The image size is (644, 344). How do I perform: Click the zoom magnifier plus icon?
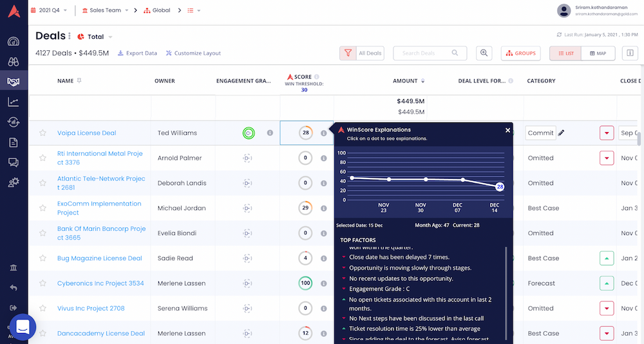[x=484, y=53]
